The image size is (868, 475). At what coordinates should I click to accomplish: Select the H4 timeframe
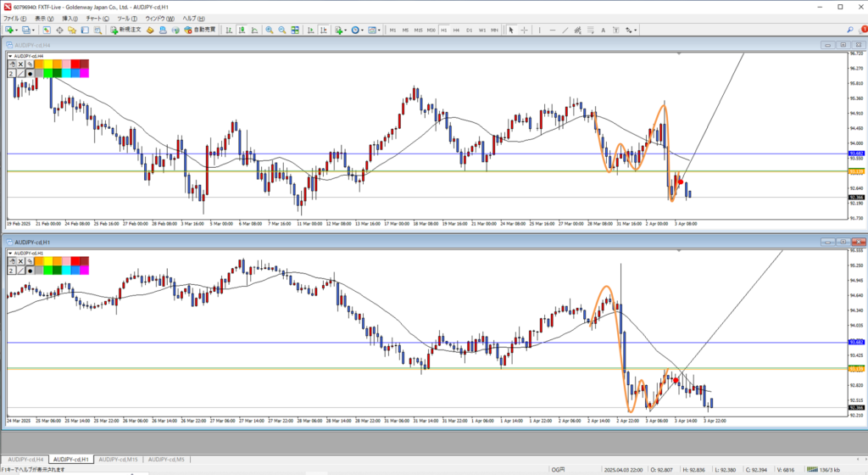(x=456, y=30)
